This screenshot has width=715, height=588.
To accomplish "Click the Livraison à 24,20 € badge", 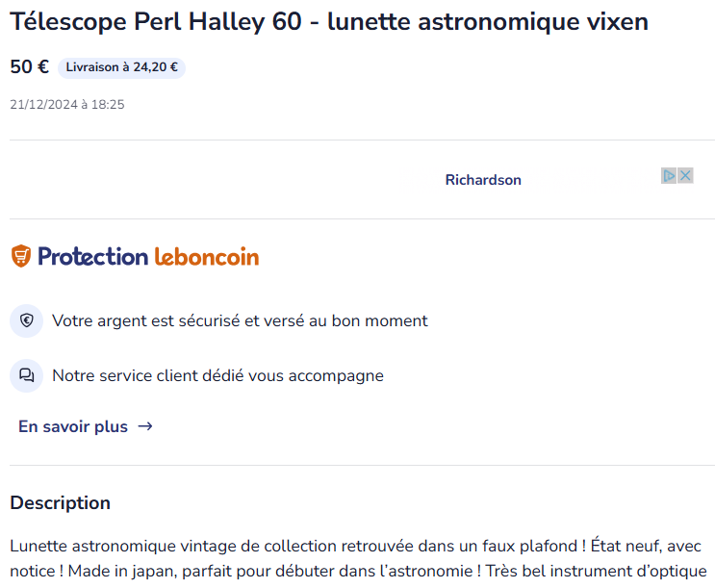I will click(x=121, y=67).
